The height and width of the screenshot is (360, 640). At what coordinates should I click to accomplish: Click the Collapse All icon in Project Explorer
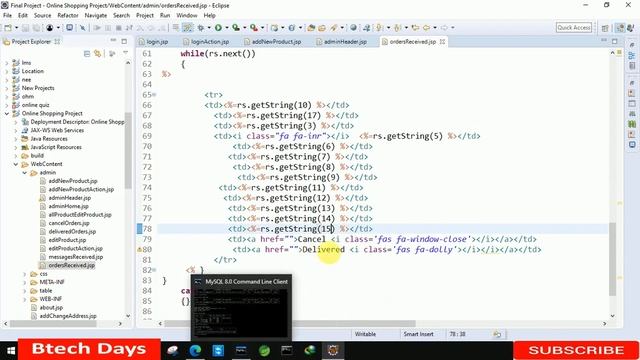pos(87,53)
